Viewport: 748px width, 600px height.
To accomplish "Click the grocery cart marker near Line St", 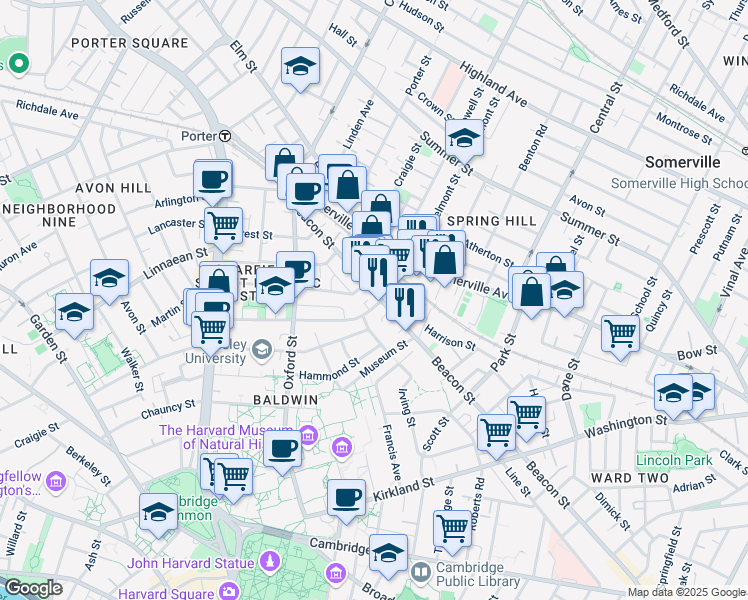I will click(497, 434).
